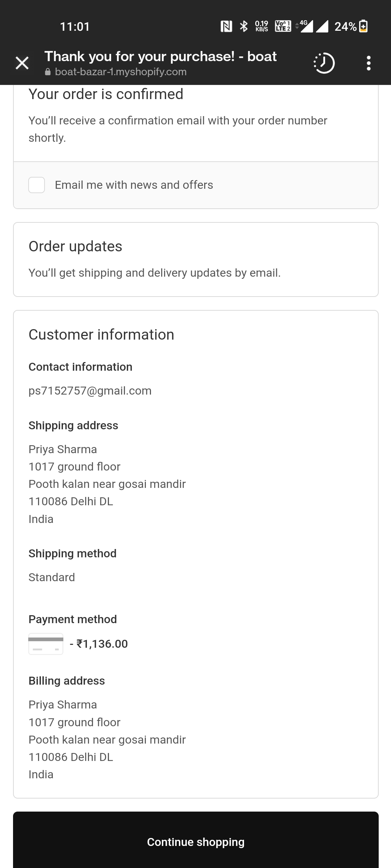Tap the padlock icon beside the URL
This screenshot has height=868, width=391.
pos(48,72)
